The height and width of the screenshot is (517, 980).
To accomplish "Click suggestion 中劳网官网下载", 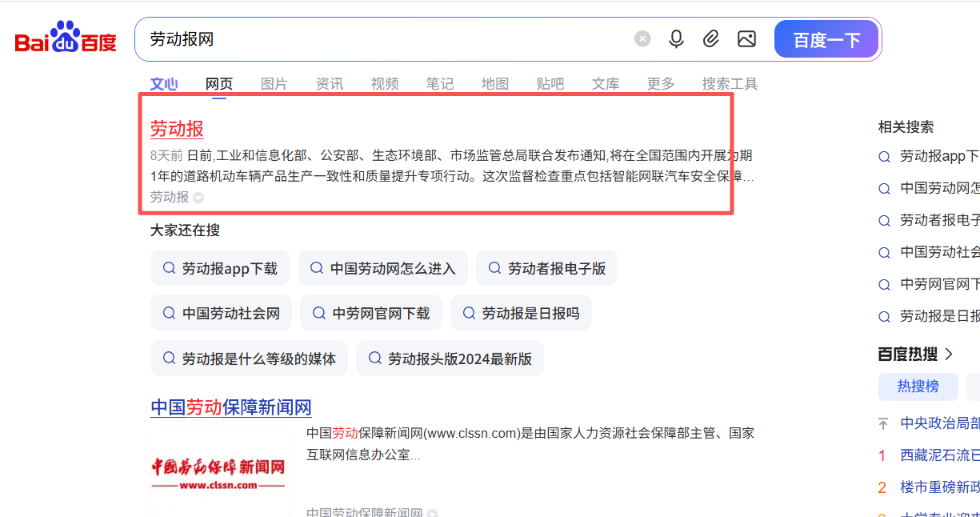I will click(x=371, y=313).
